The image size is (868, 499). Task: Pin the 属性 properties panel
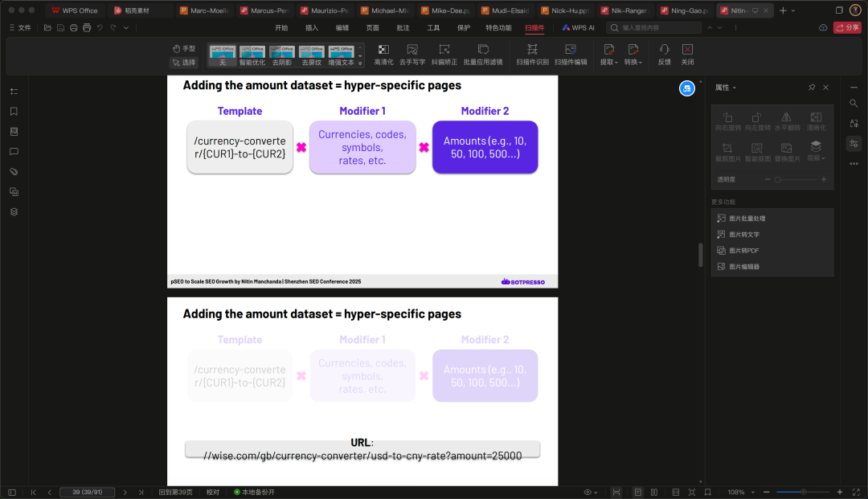coord(812,88)
